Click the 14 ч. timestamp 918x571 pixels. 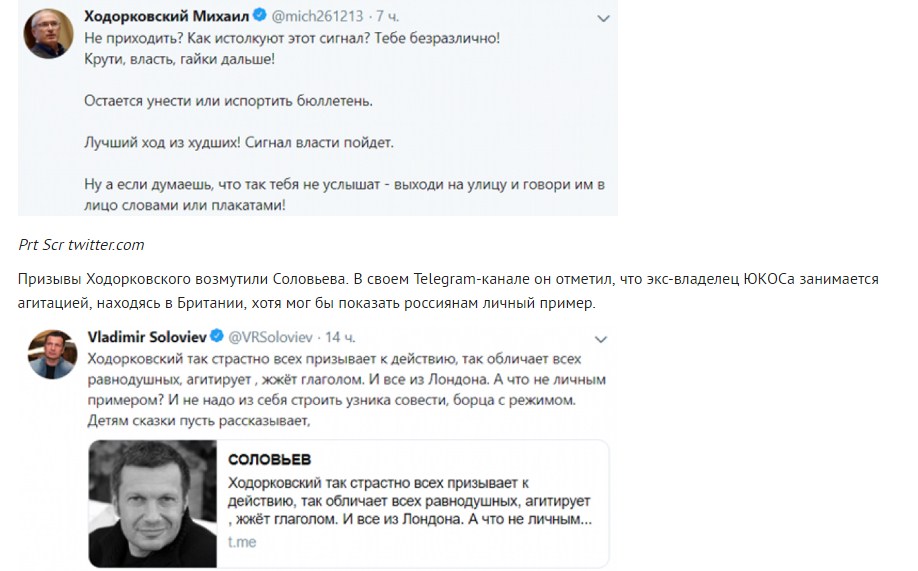[340, 337]
